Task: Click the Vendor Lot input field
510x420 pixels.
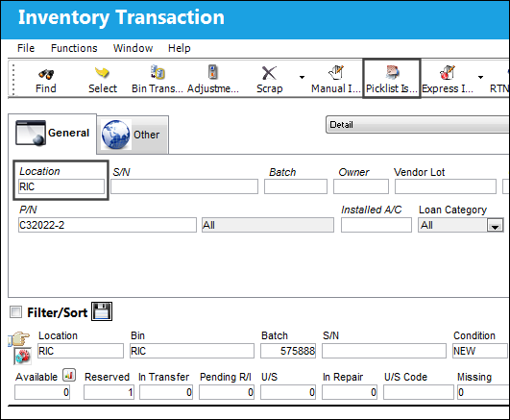Action: click(x=446, y=186)
